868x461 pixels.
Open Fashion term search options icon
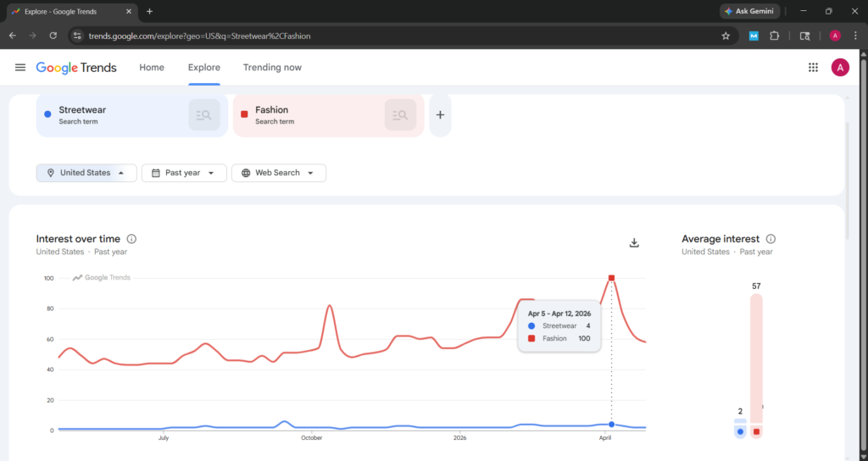tap(400, 115)
